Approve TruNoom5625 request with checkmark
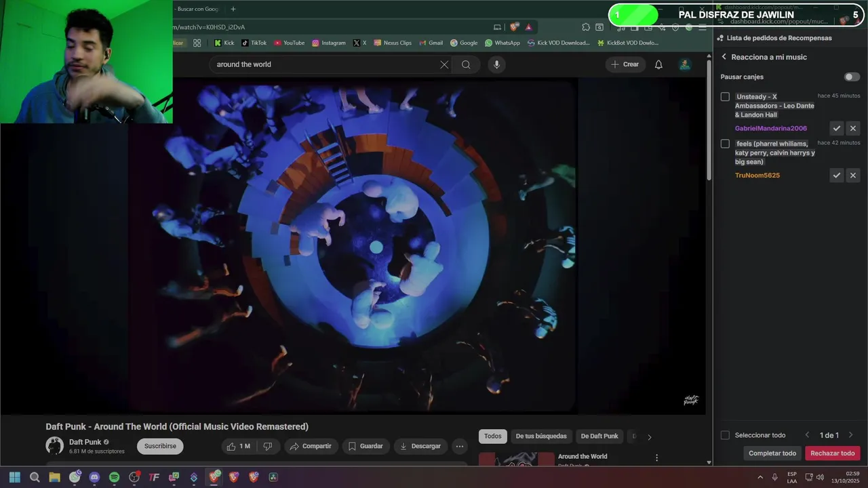Image resolution: width=868 pixels, height=488 pixels. point(837,176)
